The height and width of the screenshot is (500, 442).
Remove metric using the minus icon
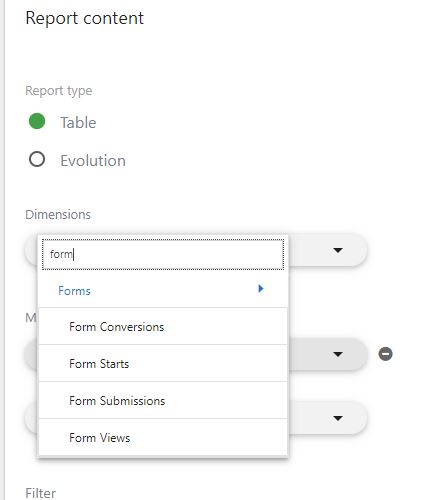click(x=385, y=354)
